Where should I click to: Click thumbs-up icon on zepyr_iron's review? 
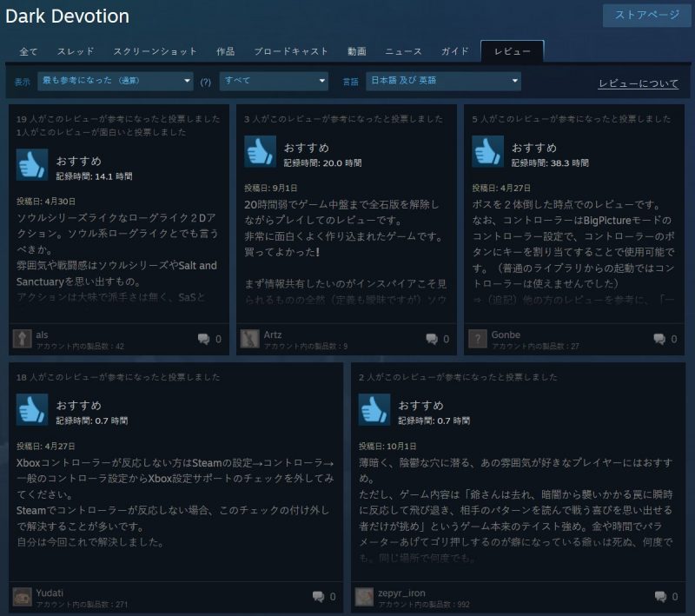tap(374, 409)
